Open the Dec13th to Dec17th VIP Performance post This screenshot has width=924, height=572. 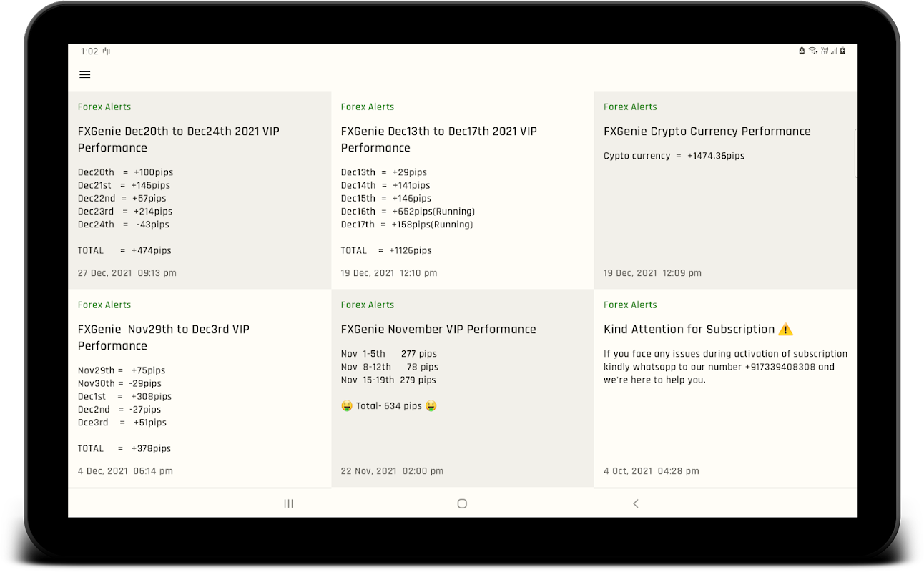tap(463, 190)
